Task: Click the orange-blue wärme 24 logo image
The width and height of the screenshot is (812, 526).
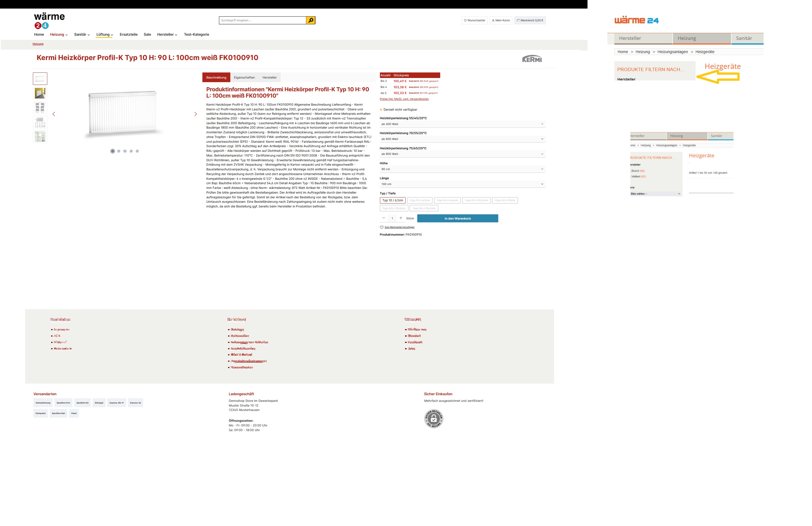Action: 636,20
